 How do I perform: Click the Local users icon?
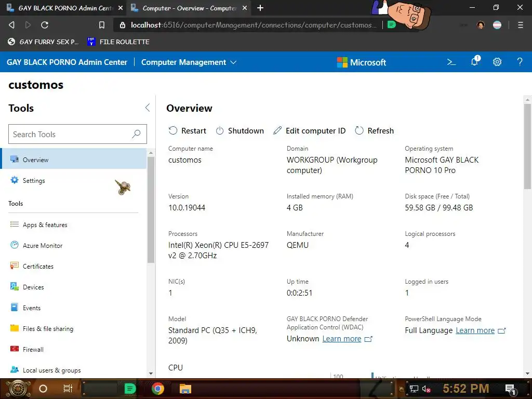[x=14, y=369]
